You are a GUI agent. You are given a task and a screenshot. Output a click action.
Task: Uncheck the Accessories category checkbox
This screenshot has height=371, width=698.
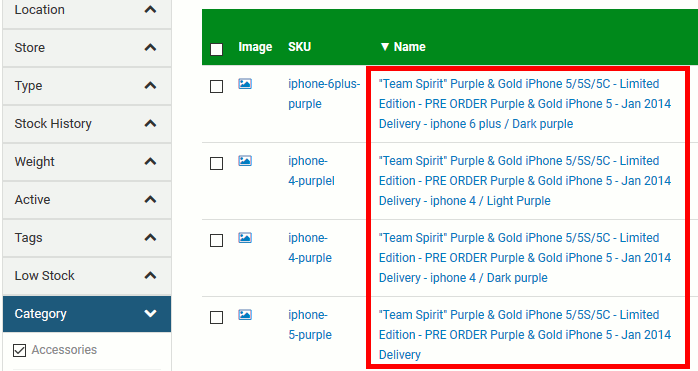tap(20, 351)
